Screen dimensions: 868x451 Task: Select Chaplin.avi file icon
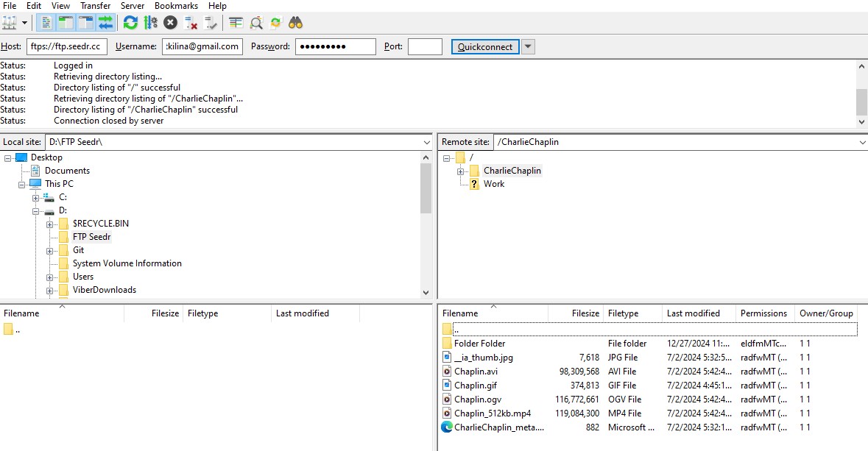447,372
